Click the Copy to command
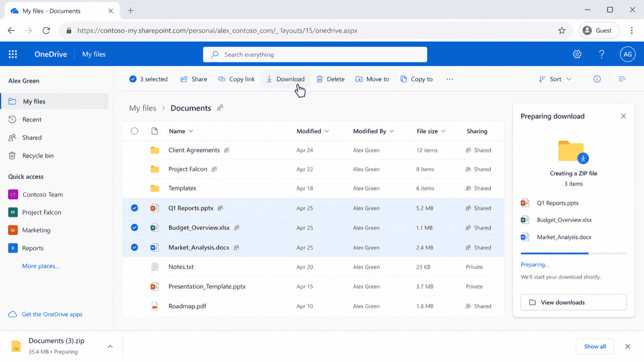644x362 pixels. coord(417,79)
